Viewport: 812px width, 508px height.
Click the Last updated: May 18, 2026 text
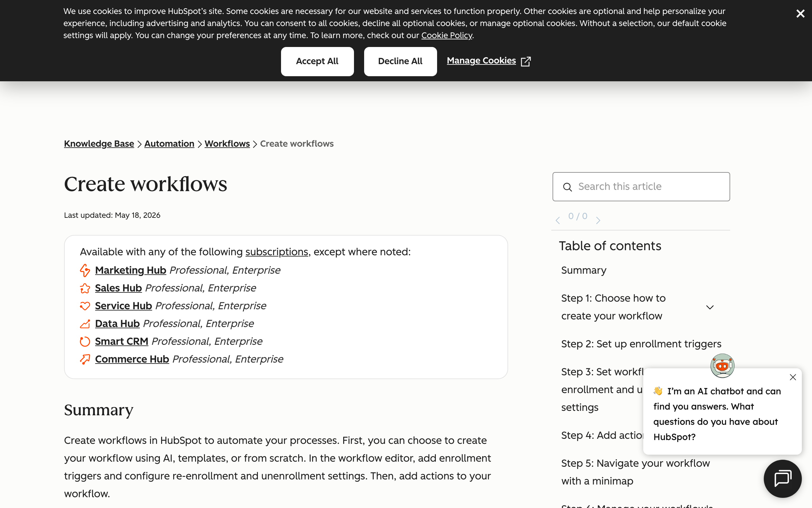coord(112,215)
